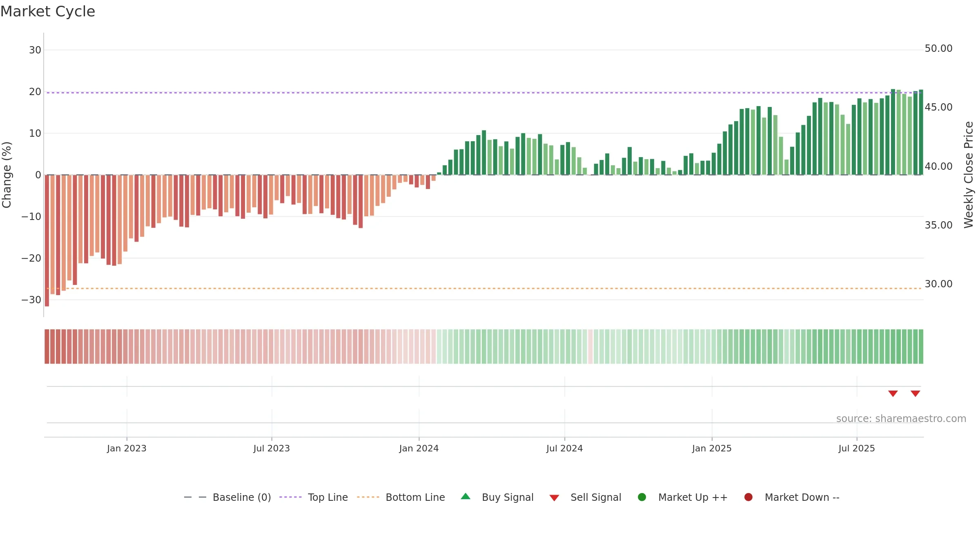
Task: Click the Change (%) axis title
Action: tap(7, 175)
